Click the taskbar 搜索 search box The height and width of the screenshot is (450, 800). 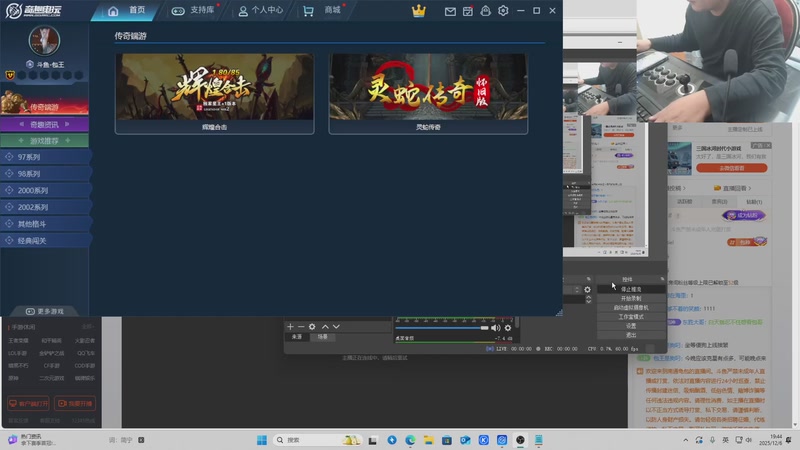[x=316, y=440]
